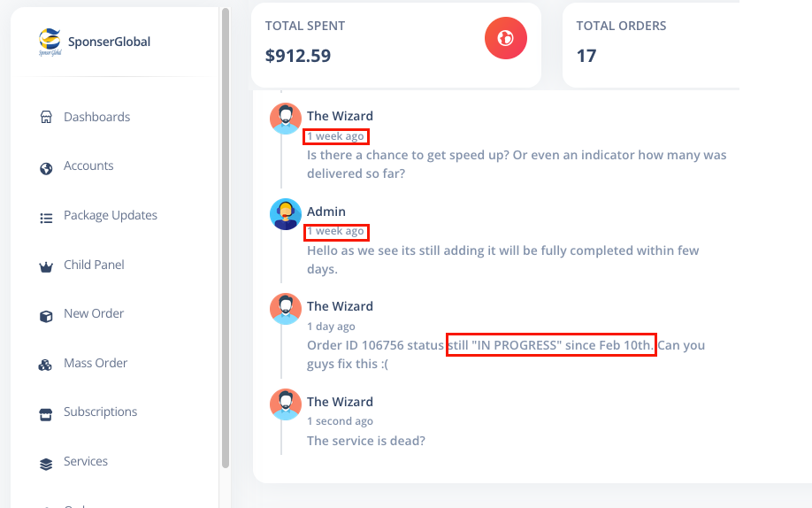Image resolution: width=812 pixels, height=508 pixels.
Task: Click the SponserGlobal brand name link
Action: (x=110, y=42)
